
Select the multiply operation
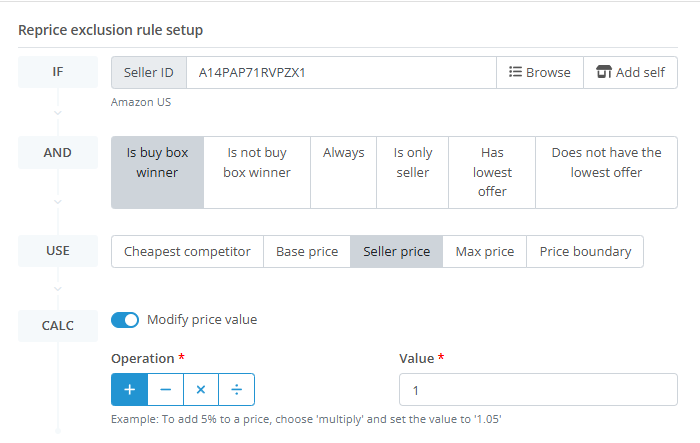201,389
